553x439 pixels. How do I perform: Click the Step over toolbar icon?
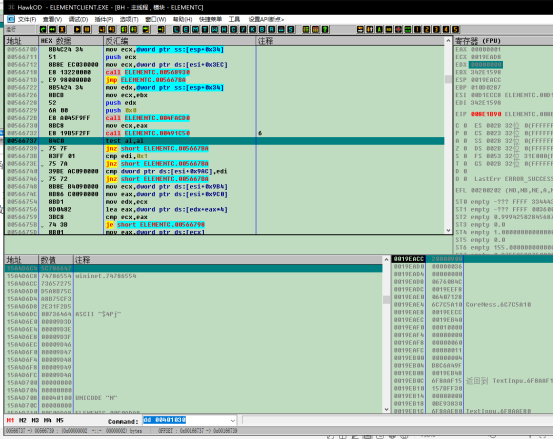pos(111,30)
